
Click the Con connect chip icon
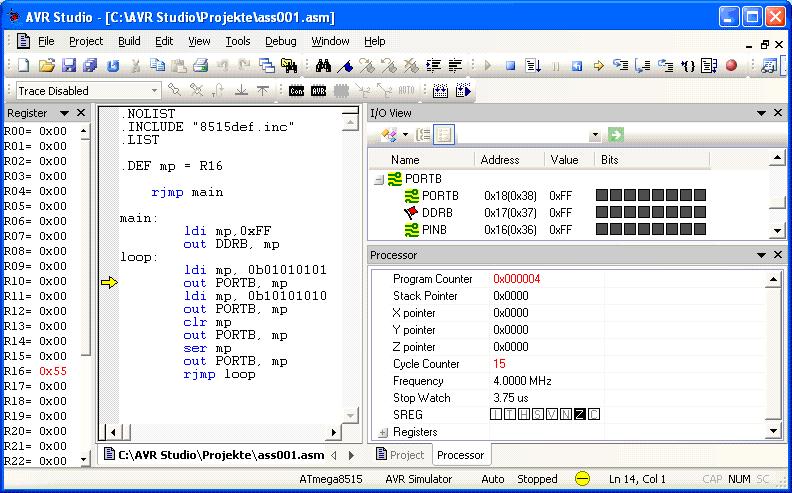coord(296,91)
